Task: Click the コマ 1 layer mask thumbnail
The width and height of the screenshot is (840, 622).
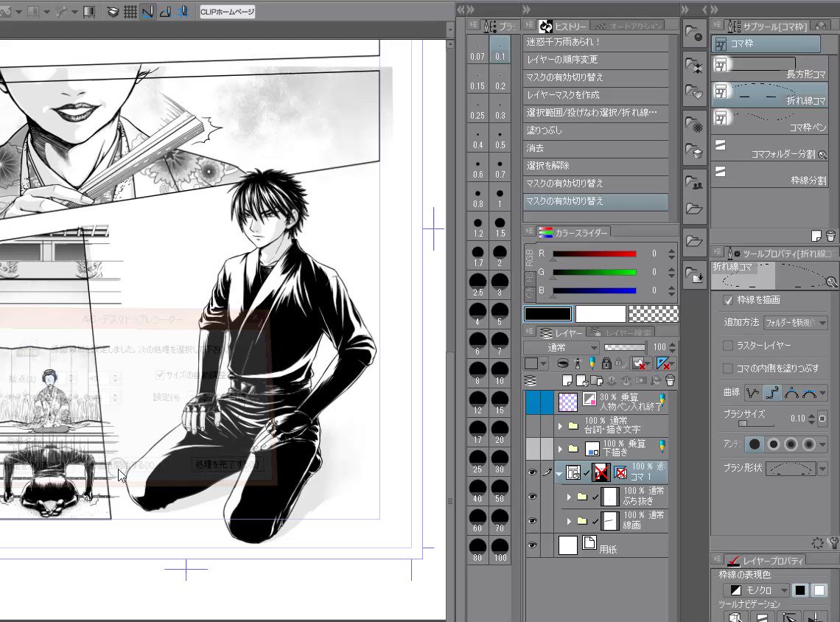Action: pyautogui.click(x=601, y=472)
